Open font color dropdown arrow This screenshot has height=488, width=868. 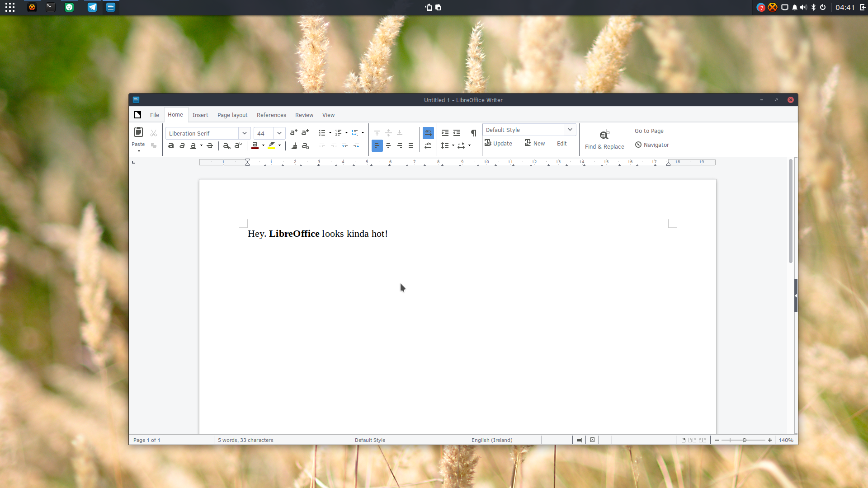(x=263, y=145)
